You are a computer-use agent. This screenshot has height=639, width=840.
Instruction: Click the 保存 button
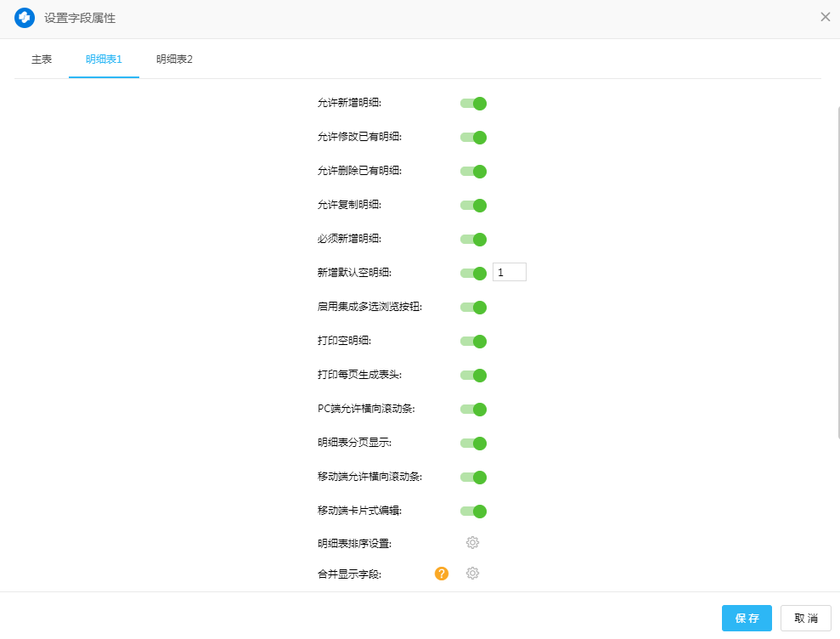click(747, 619)
